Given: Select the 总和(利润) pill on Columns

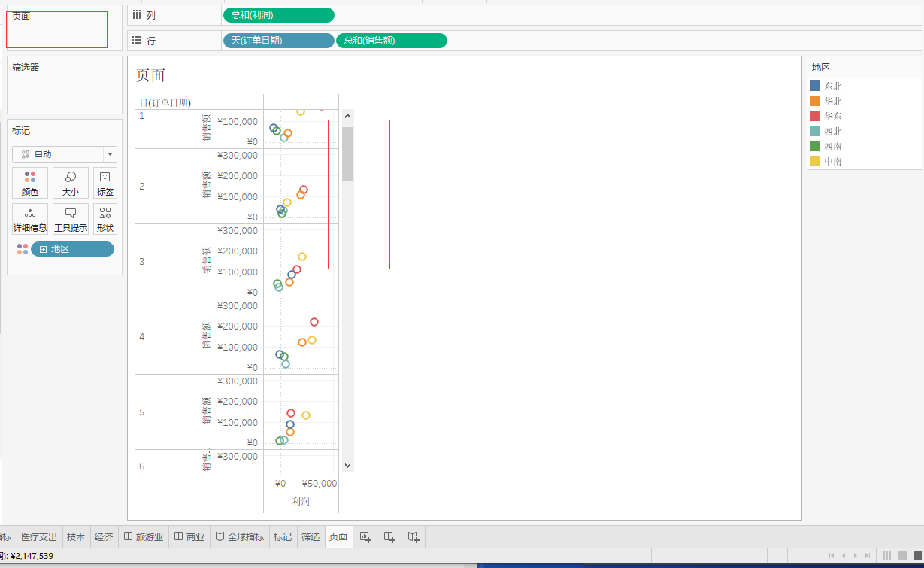Looking at the screenshot, I should [279, 15].
